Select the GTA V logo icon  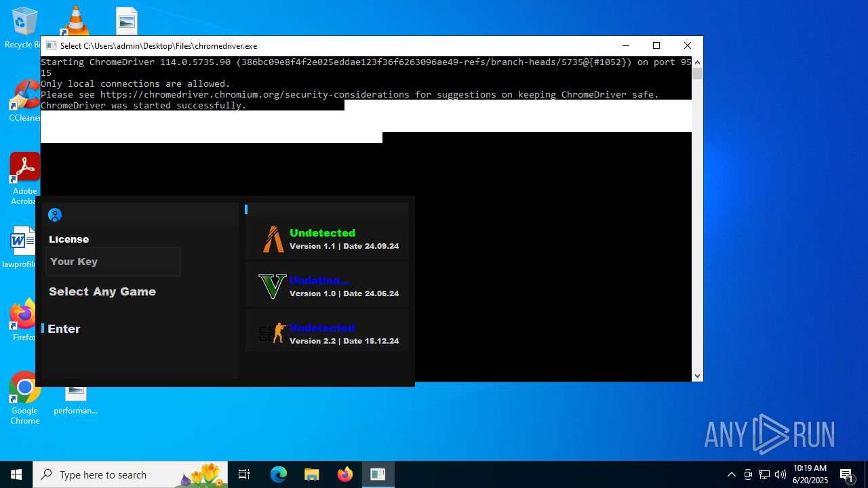(273, 287)
